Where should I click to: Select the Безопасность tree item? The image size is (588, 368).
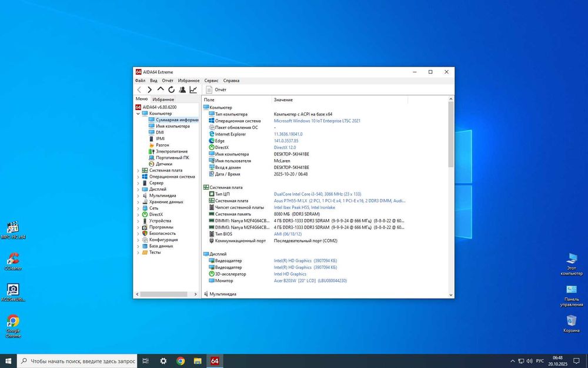[162, 234]
